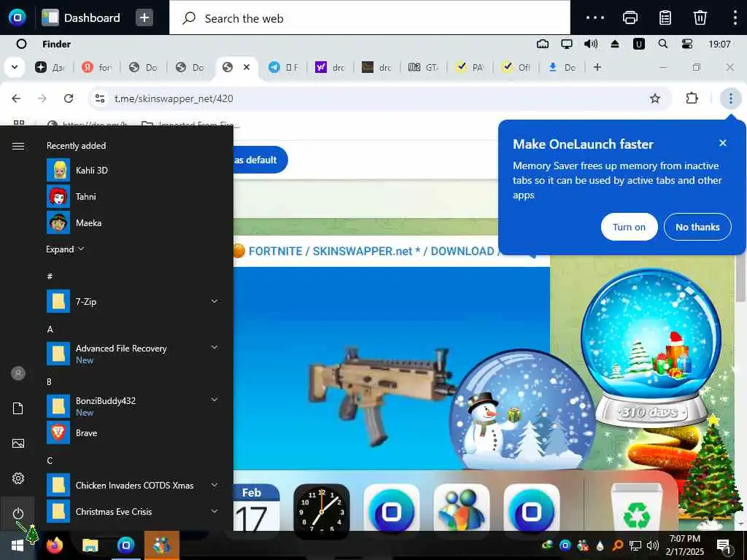Expand the 7-Zip folder
The width and height of the screenshot is (747, 560).
[214, 301]
